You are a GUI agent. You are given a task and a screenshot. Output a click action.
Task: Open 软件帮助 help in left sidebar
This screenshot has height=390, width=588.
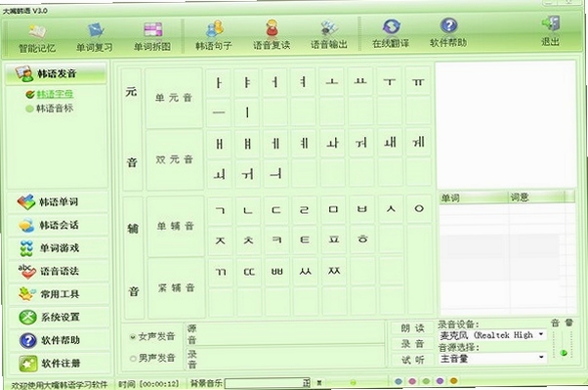click(60, 340)
